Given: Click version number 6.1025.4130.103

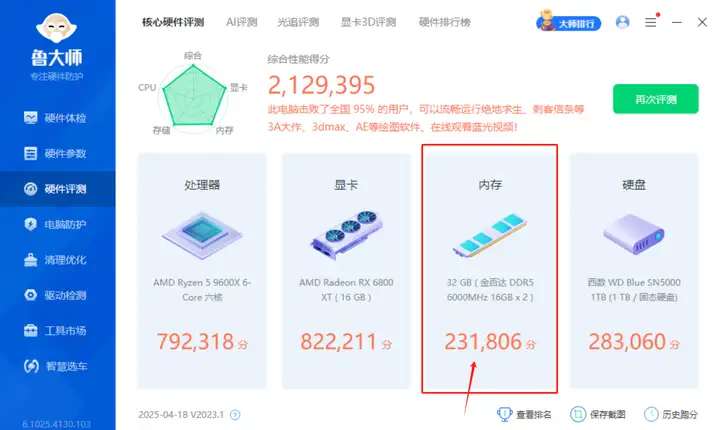Looking at the screenshot, I should tap(56, 424).
